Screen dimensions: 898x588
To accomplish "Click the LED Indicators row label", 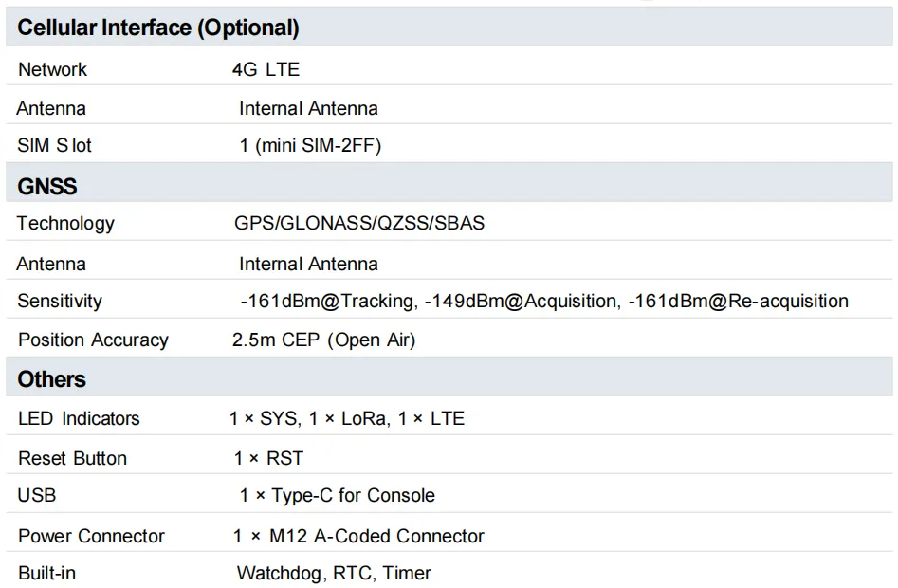I will click(79, 418).
